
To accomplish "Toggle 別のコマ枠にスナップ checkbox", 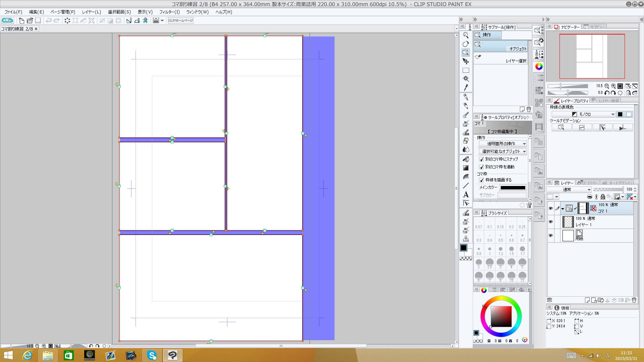I will coord(481,159).
